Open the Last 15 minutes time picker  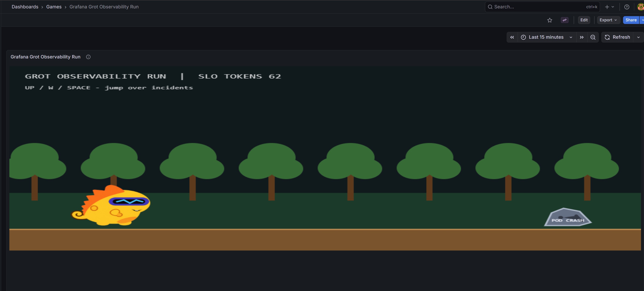(x=547, y=37)
